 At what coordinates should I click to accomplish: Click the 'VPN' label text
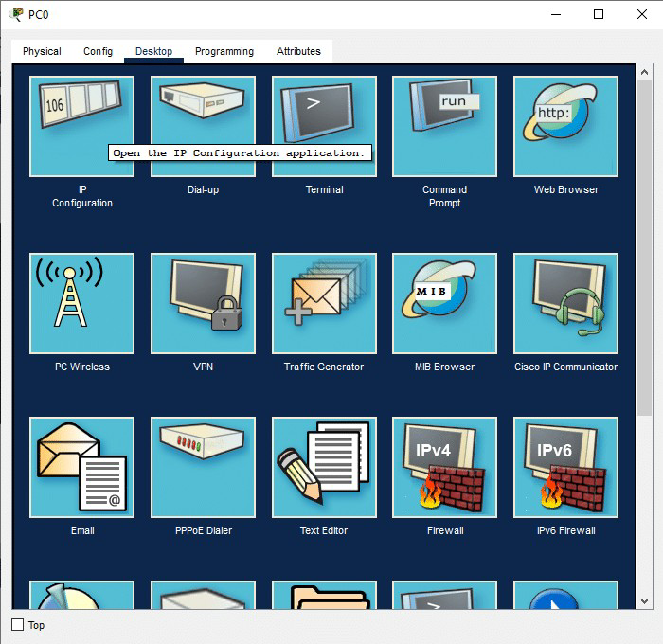click(x=204, y=367)
